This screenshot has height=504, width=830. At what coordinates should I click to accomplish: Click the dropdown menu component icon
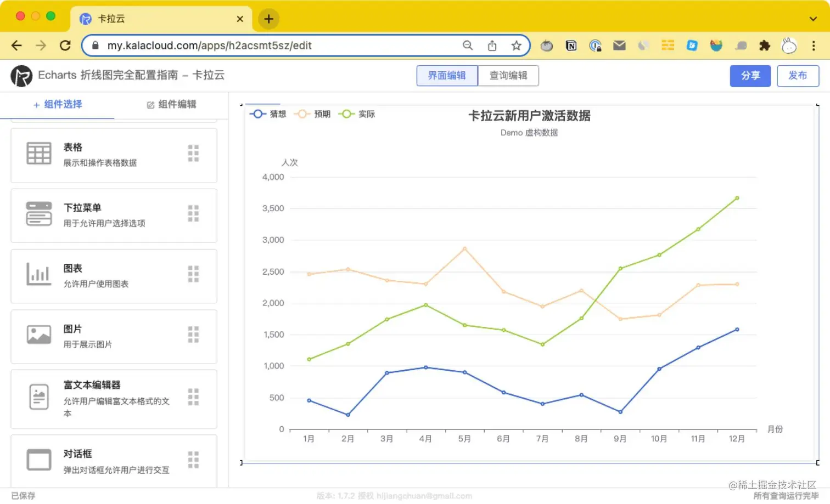(39, 213)
